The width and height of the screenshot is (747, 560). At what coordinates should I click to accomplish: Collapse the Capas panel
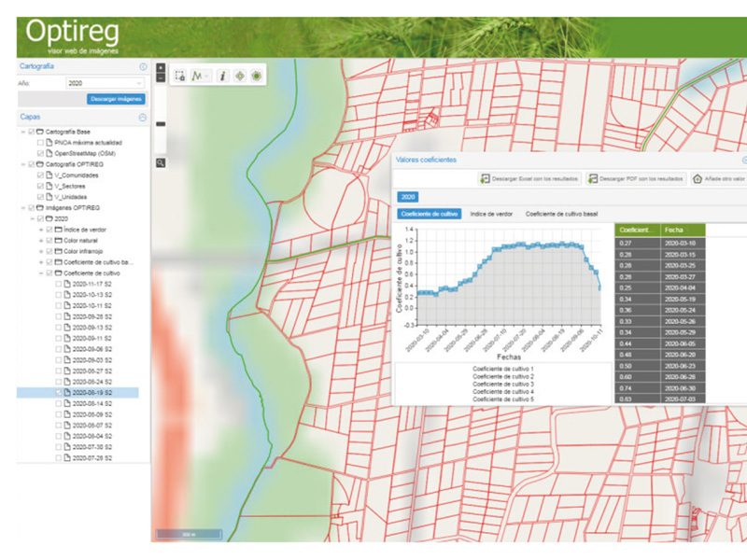click(142, 118)
